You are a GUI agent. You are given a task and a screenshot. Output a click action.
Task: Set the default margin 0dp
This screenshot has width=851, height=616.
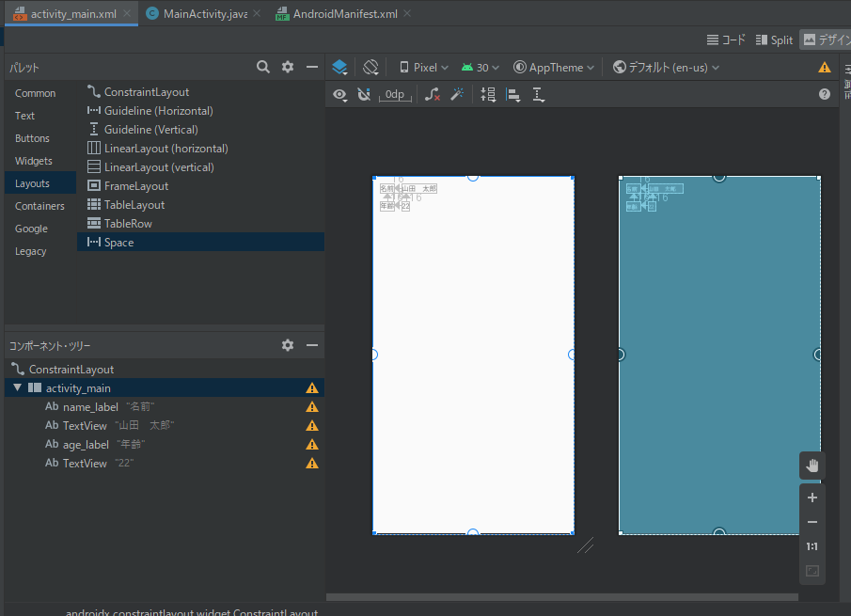pos(395,95)
